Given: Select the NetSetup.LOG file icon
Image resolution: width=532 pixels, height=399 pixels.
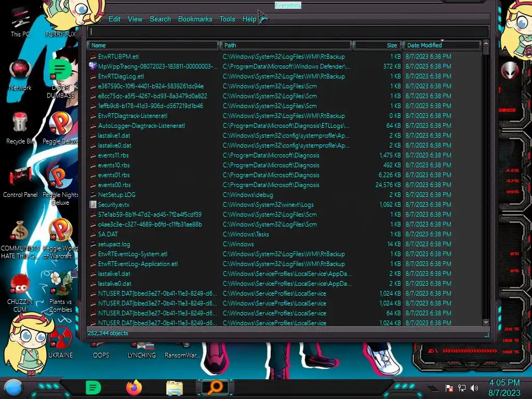Looking at the screenshot, I should pos(92,195).
